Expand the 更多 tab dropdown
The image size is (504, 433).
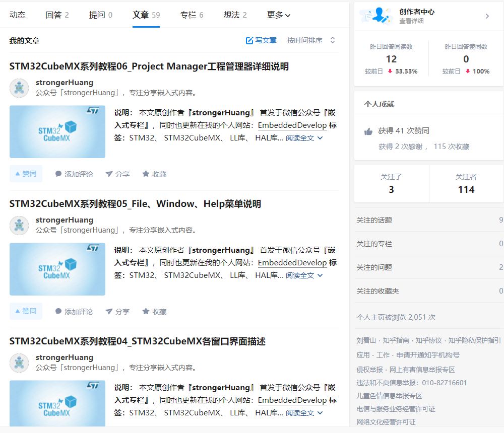[278, 15]
